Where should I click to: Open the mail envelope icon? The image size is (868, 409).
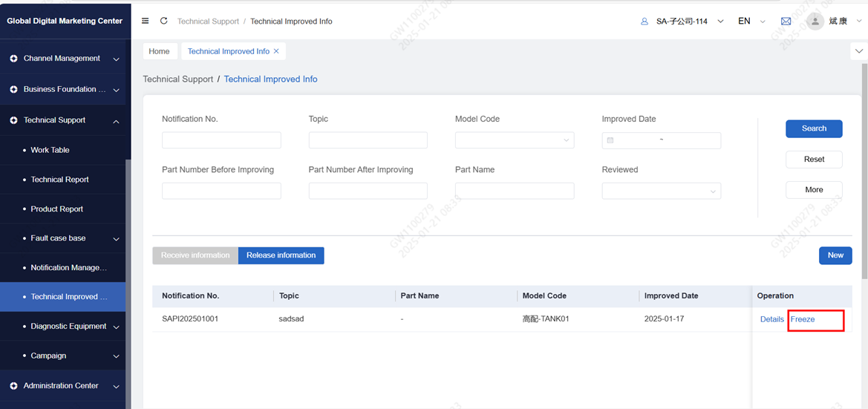pyautogui.click(x=786, y=22)
